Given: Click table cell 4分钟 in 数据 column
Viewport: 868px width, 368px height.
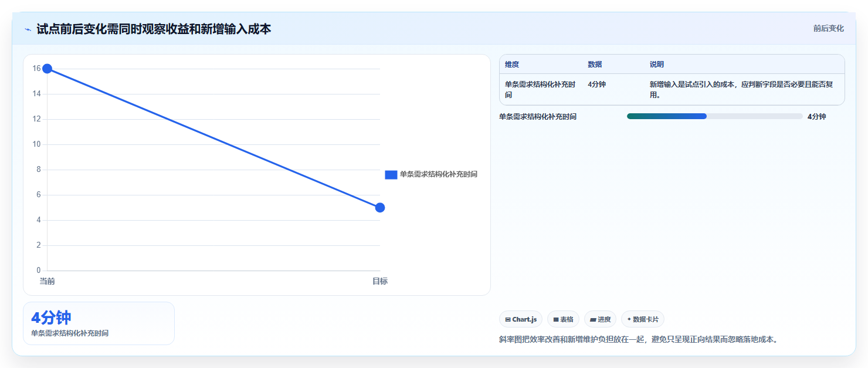Looking at the screenshot, I should [x=596, y=85].
